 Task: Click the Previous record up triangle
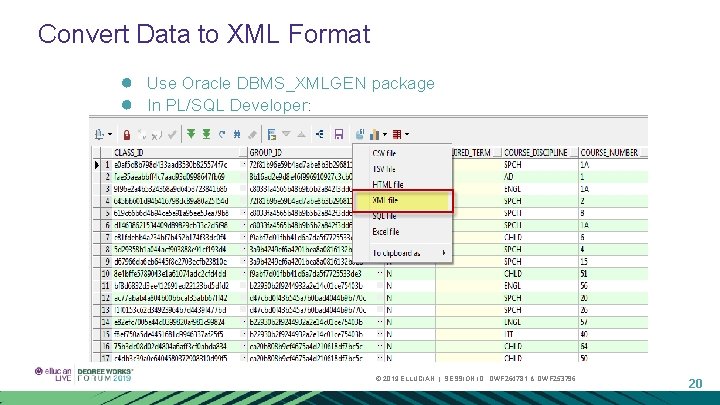[x=301, y=134]
